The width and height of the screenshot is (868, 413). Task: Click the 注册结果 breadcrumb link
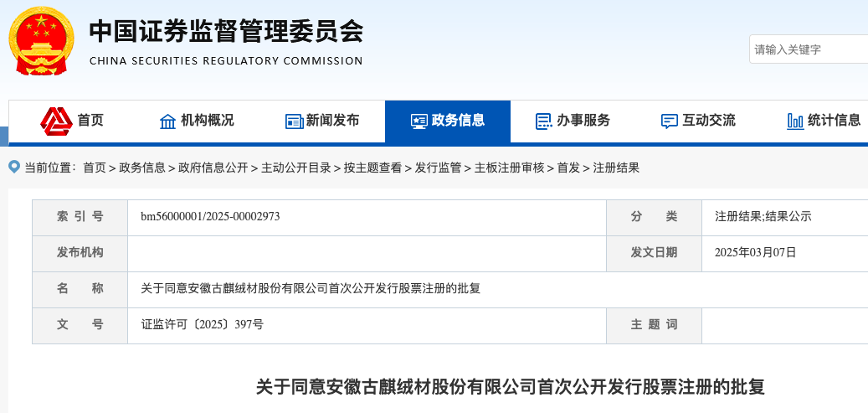616,168
